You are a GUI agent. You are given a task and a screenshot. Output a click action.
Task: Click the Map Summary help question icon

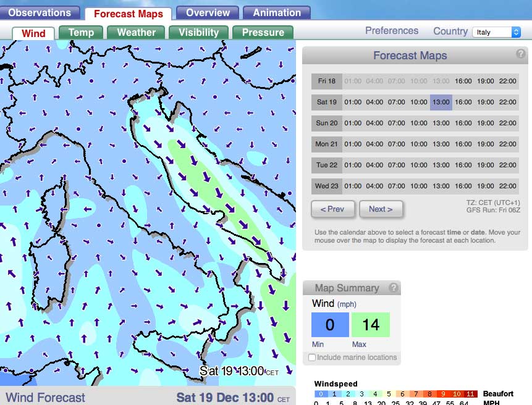tap(393, 288)
